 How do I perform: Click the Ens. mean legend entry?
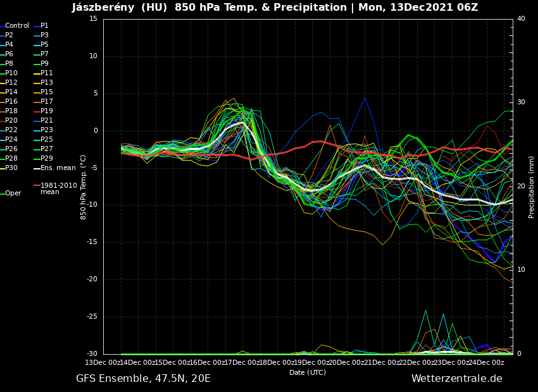[x=58, y=168]
